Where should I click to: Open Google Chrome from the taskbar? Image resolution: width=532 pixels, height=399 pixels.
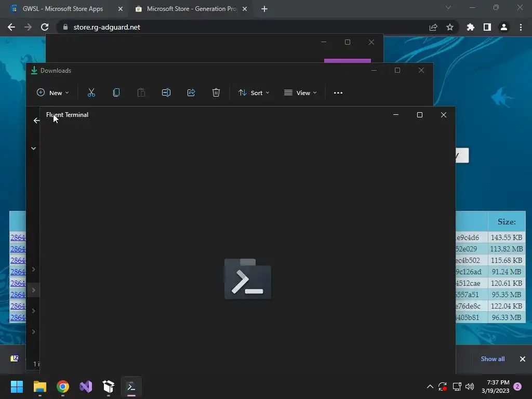tap(63, 387)
